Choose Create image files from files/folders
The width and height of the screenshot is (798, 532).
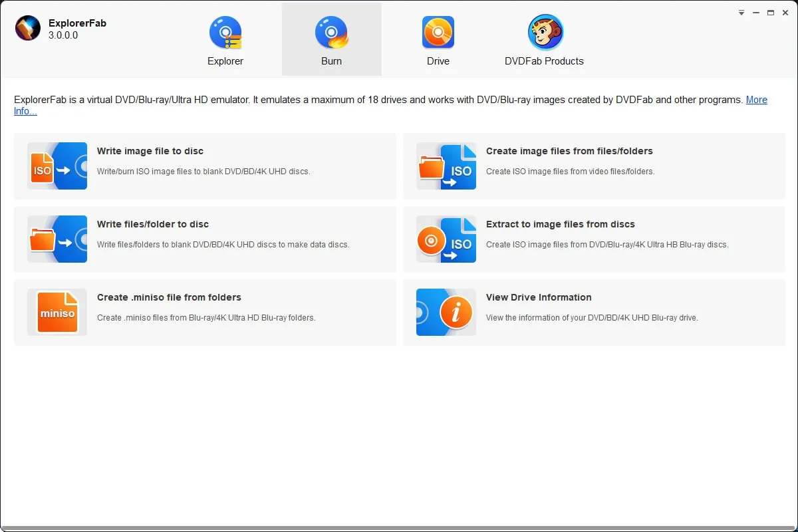(x=569, y=151)
